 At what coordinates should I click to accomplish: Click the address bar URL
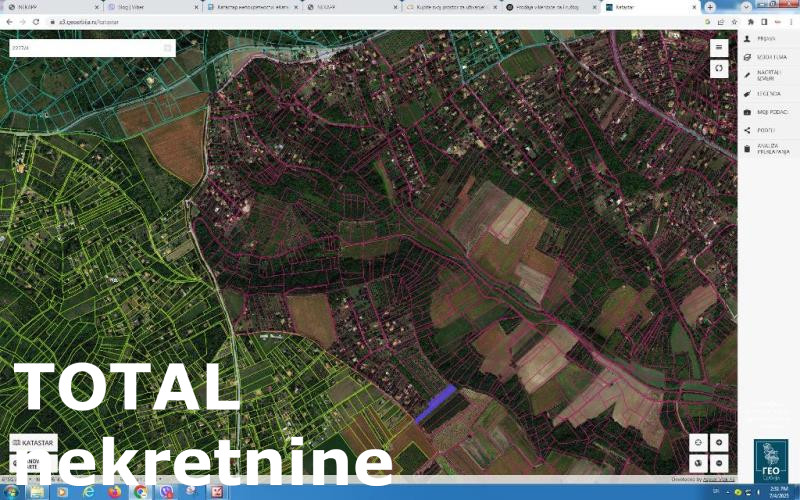[89, 22]
